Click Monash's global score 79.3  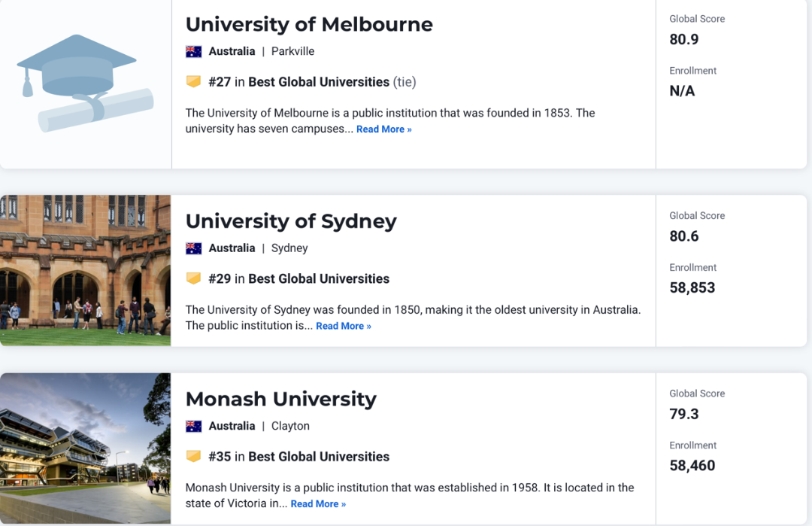pyautogui.click(x=683, y=414)
